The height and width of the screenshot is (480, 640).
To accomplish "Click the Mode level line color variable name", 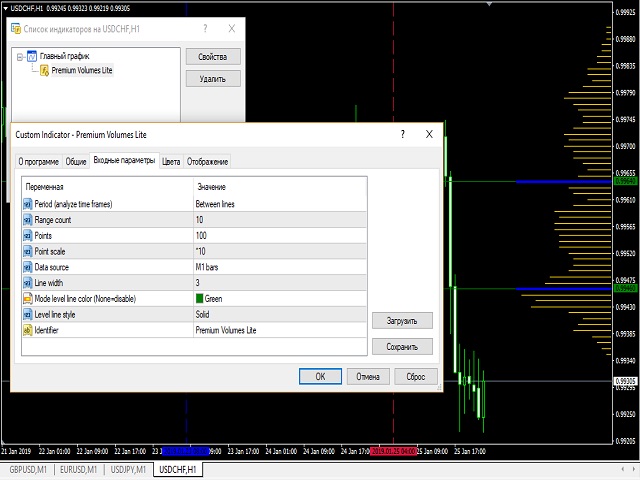I will click(85, 299).
